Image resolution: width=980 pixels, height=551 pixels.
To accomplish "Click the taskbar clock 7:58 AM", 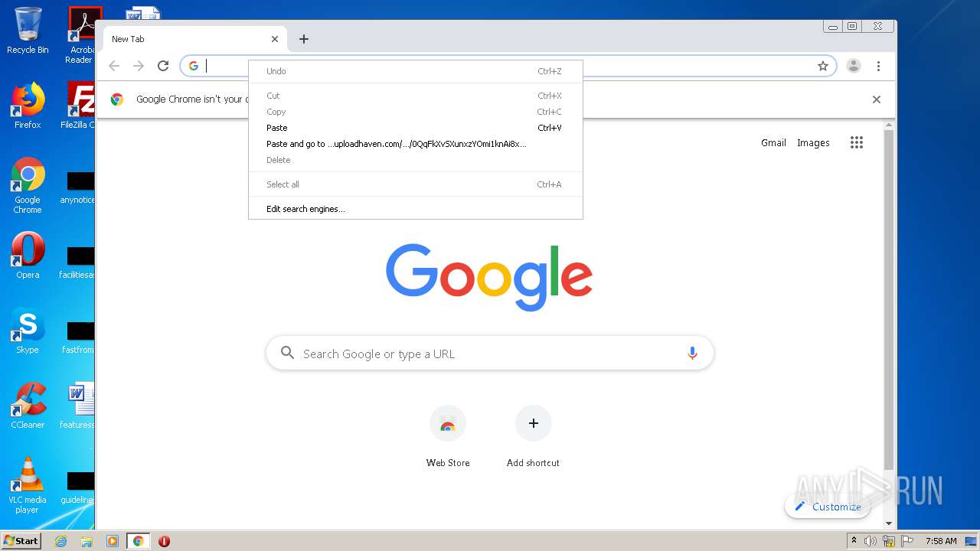I will [x=940, y=541].
